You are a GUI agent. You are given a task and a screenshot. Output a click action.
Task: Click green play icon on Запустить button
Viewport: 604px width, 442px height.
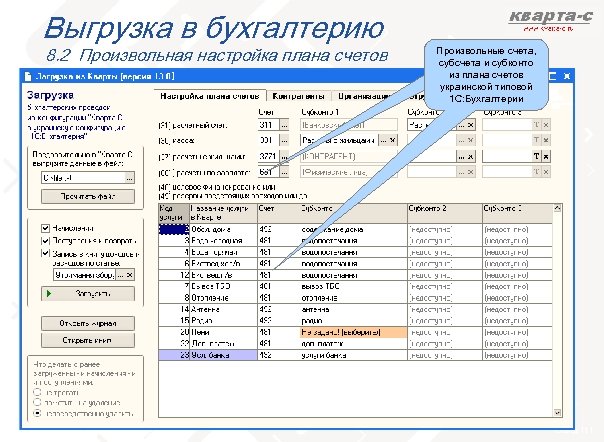pyautogui.click(x=49, y=294)
